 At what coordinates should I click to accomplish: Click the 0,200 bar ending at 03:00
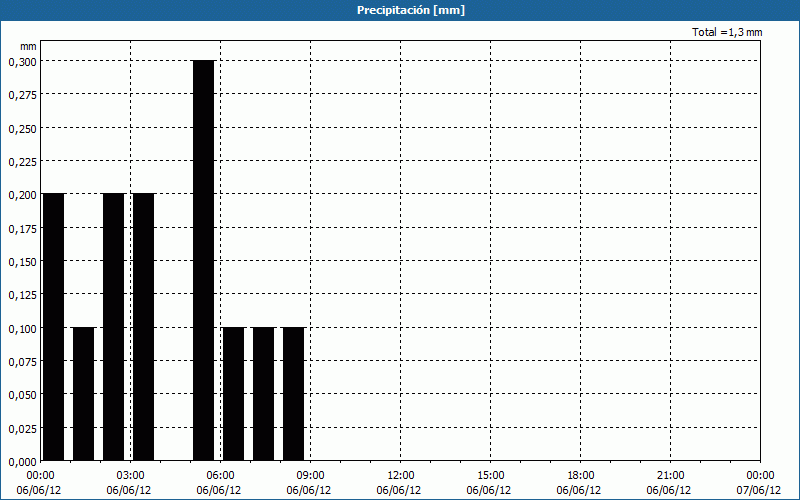pyautogui.click(x=114, y=327)
